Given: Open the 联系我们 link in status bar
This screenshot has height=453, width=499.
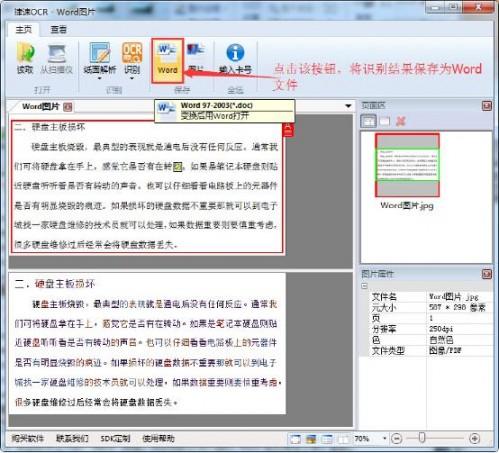Looking at the screenshot, I should click(72, 438).
